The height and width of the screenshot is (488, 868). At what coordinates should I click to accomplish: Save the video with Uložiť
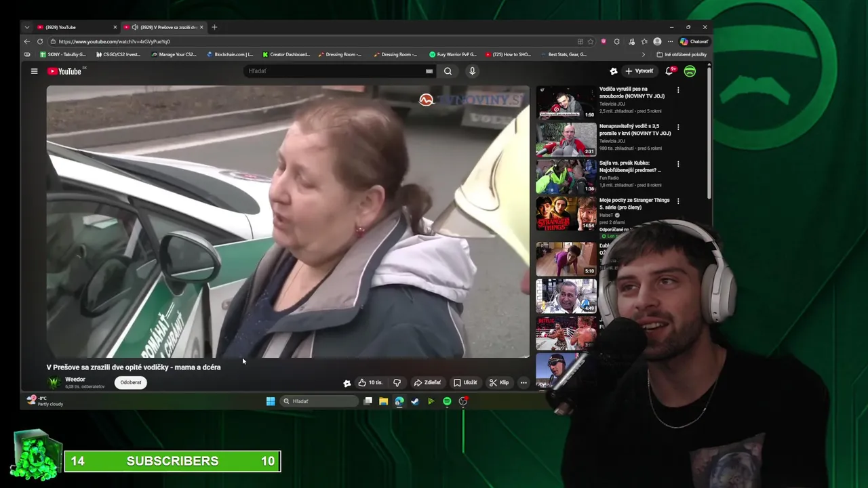tap(465, 382)
